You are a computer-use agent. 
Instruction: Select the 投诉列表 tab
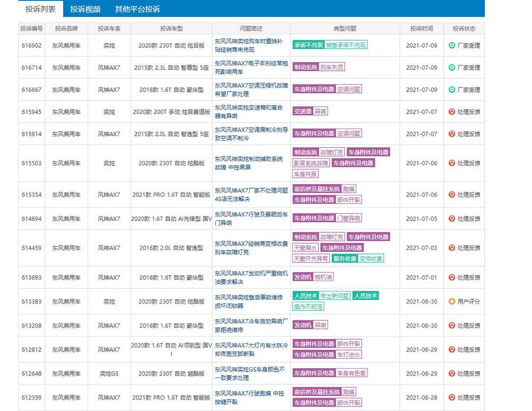tap(40, 9)
